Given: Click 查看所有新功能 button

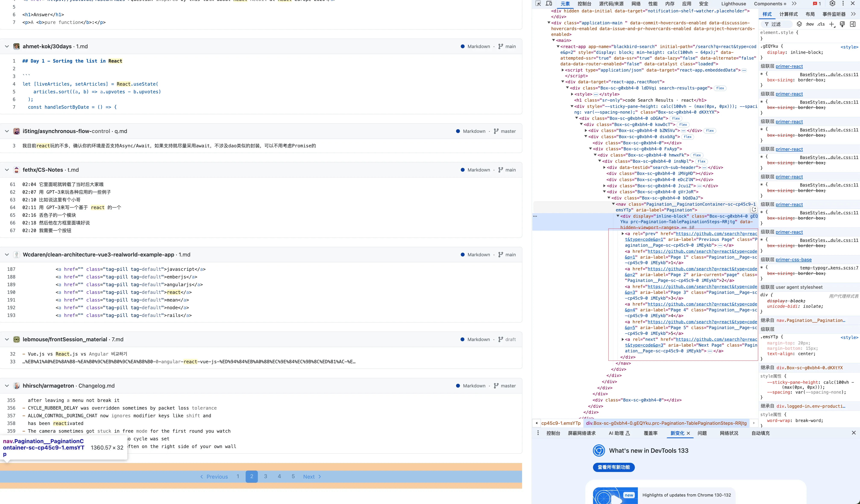Looking at the screenshot, I should coord(614,467).
